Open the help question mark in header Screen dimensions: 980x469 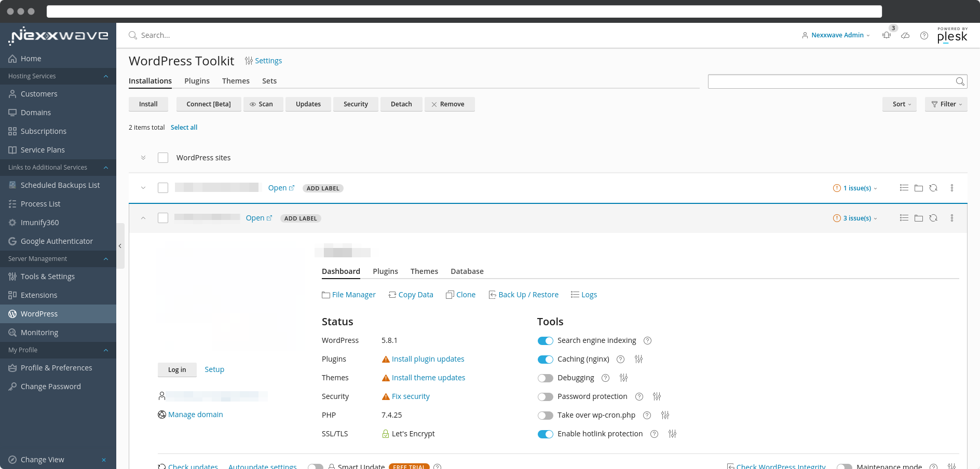coord(924,35)
